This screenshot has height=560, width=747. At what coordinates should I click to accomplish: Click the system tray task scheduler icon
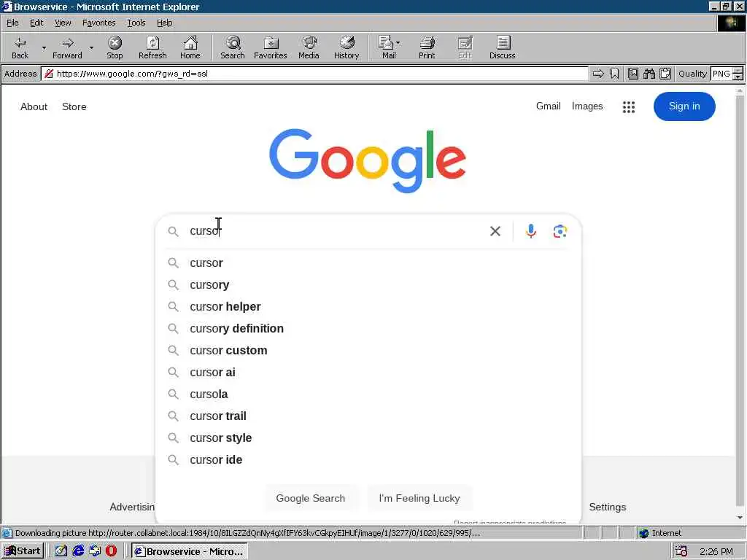pos(681,551)
